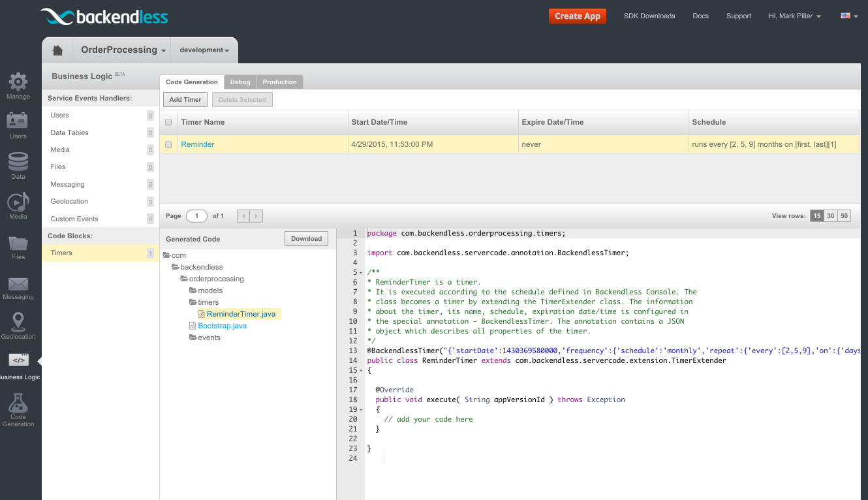Expand the models folder
The image size is (868, 500).
tap(193, 290)
